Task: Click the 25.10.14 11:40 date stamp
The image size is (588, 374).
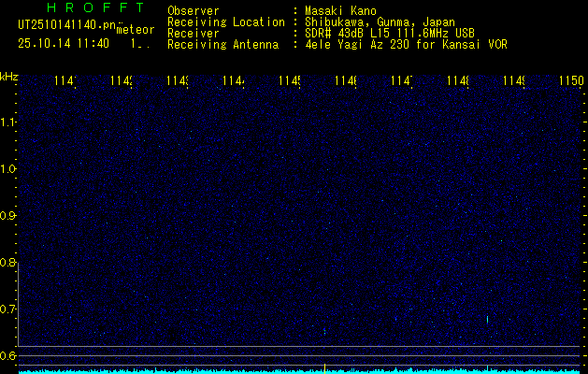Action: (x=63, y=43)
